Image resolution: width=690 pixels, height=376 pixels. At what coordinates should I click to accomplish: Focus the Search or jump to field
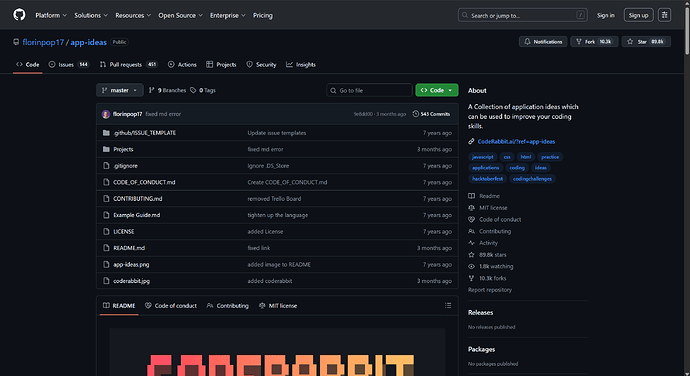coord(523,15)
